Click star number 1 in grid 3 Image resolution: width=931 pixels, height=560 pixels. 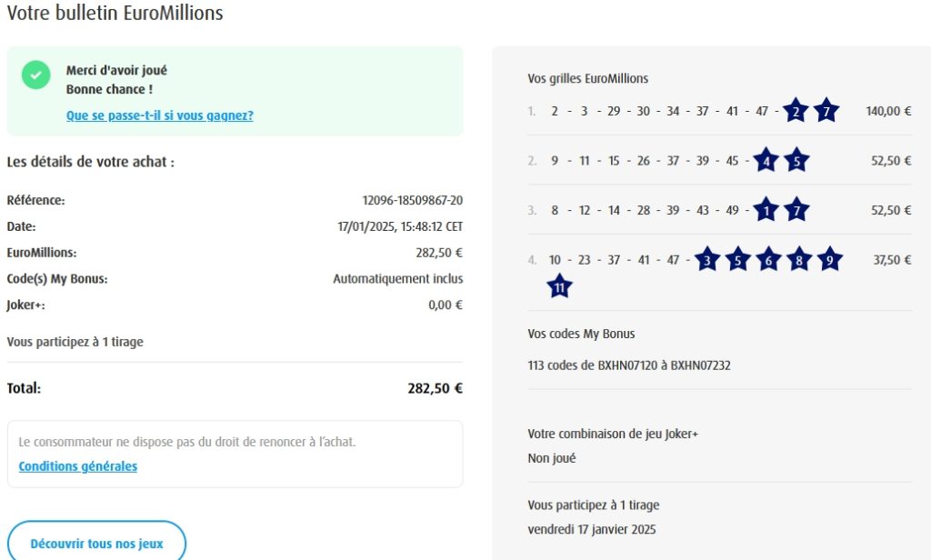[766, 211]
